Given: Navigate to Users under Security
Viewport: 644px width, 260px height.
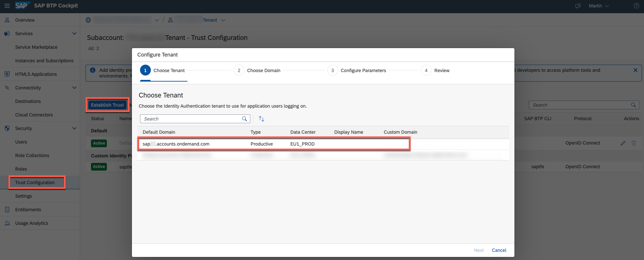Looking at the screenshot, I should point(21,142).
